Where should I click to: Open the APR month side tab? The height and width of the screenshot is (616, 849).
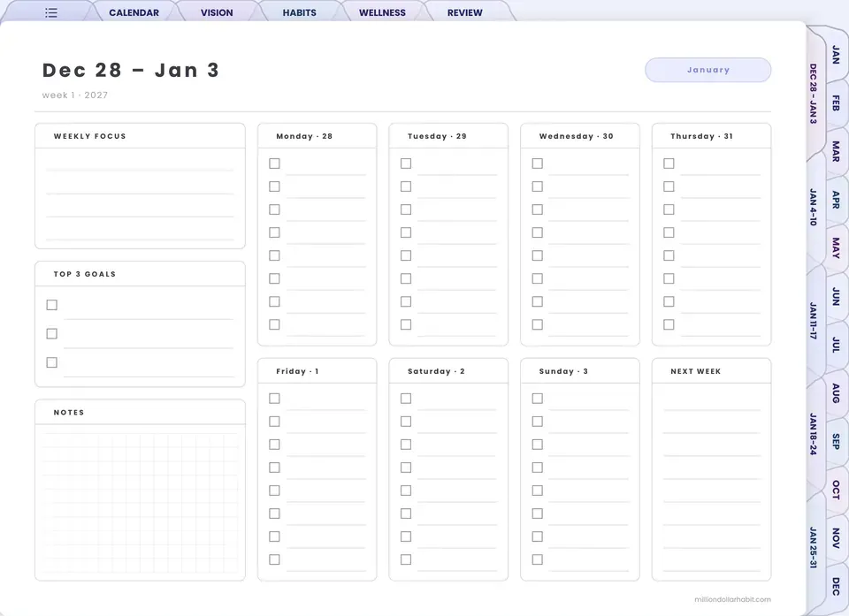click(836, 200)
